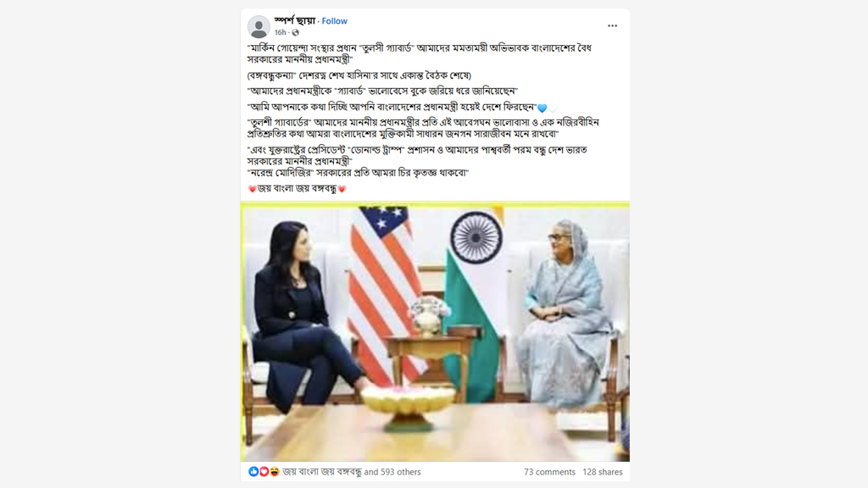Click the poster's profile avatar

click(x=259, y=26)
